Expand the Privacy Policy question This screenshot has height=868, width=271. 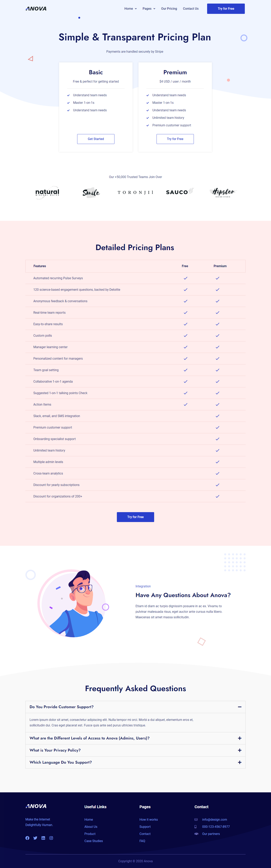click(240, 750)
